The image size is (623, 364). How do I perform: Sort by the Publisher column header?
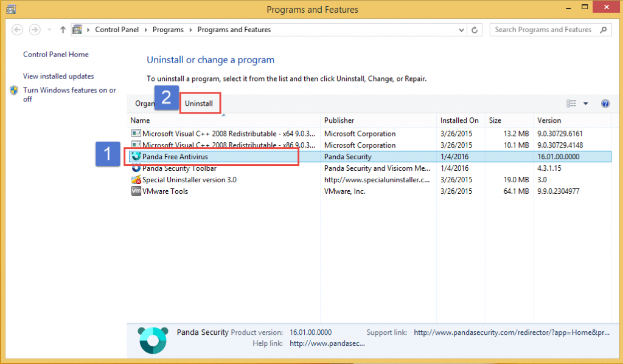tap(378, 120)
